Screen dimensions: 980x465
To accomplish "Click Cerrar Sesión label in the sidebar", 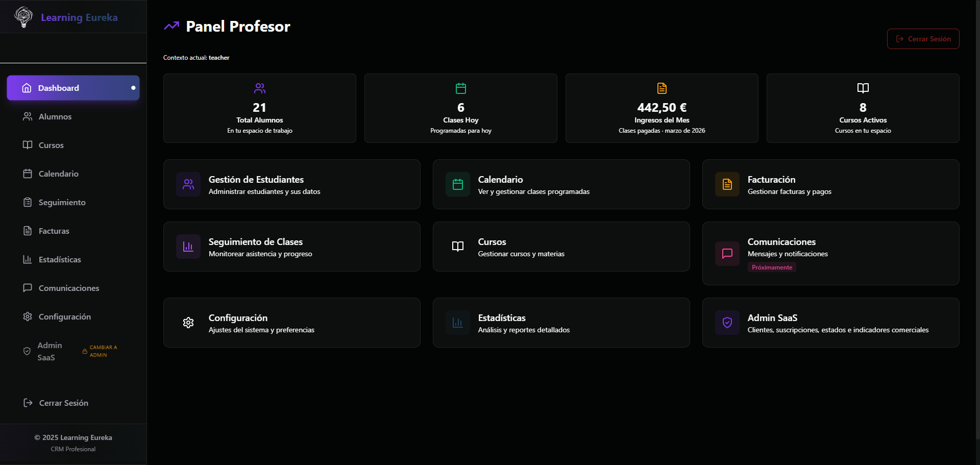I will [64, 403].
